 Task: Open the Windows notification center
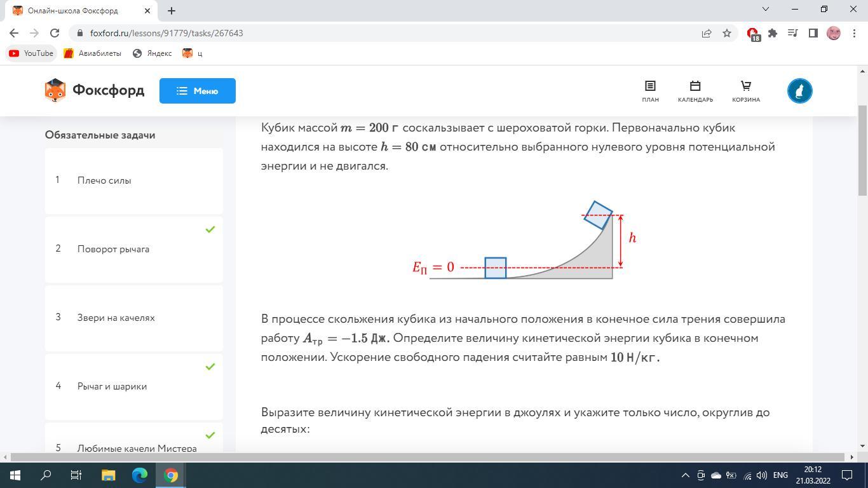pos(847,475)
